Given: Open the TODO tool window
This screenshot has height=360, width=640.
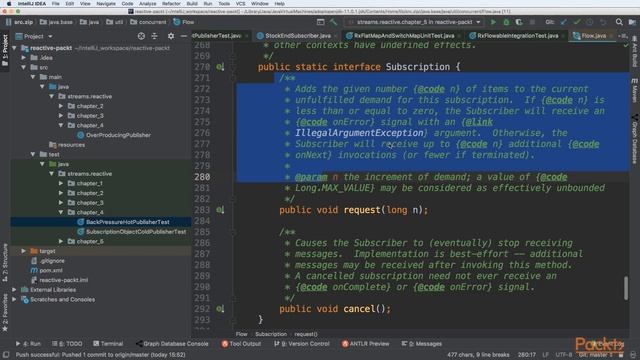Looking at the screenshot, I should pos(67,344).
